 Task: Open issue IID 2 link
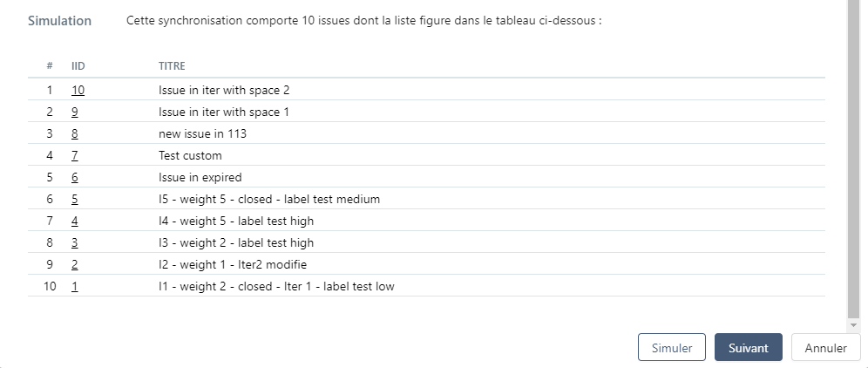[75, 264]
